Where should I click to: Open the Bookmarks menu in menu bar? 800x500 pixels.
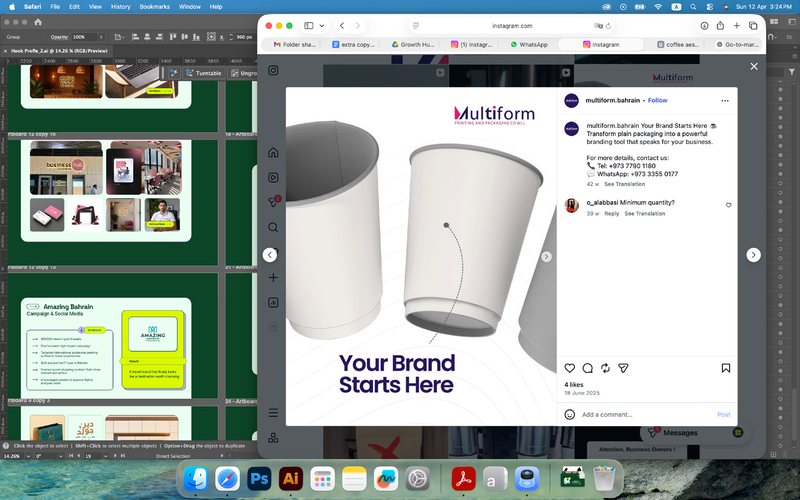[x=155, y=7]
